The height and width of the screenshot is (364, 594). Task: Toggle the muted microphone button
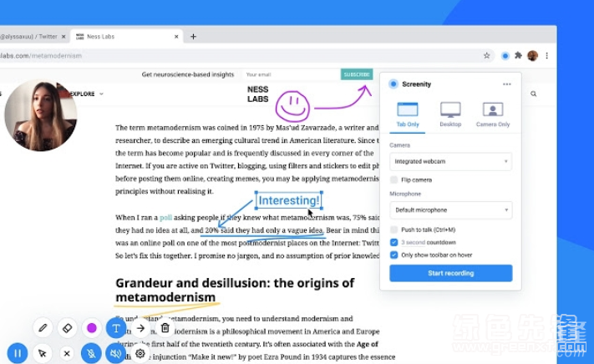(x=91, y=353)
